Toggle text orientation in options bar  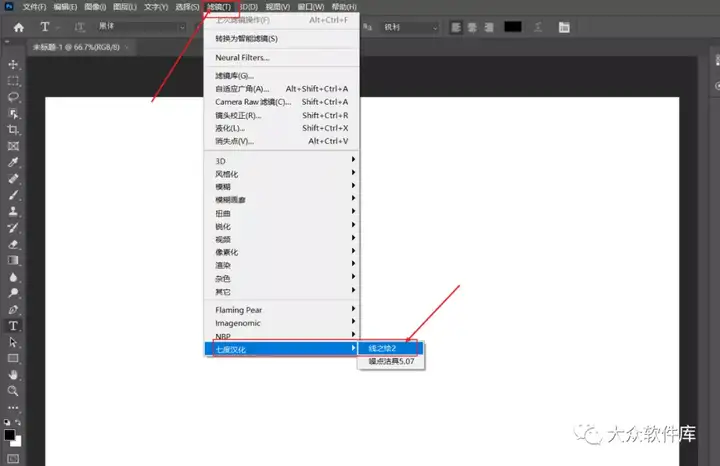(79, 27)
